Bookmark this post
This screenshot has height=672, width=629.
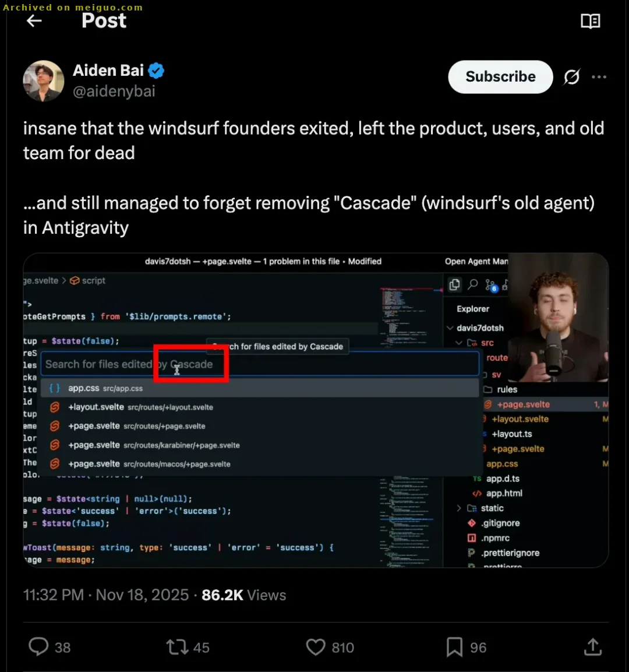(454, 647)
